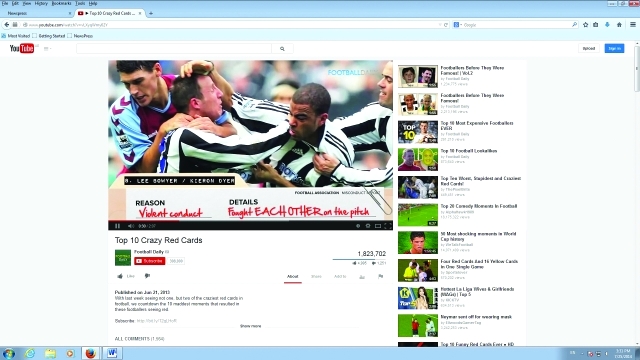Open a new tab with plus button
The image size is (640, 360).
point(151,13)
